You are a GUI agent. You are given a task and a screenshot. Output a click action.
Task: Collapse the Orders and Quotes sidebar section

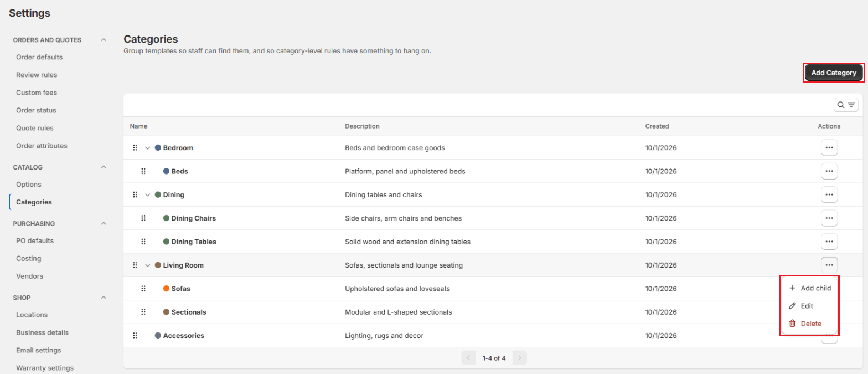[104, 40]
